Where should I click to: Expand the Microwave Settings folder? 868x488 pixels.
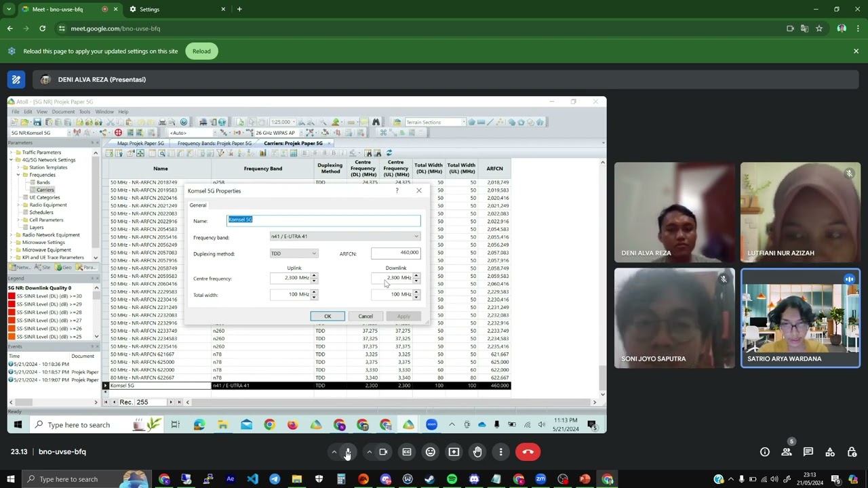(12, 243)
